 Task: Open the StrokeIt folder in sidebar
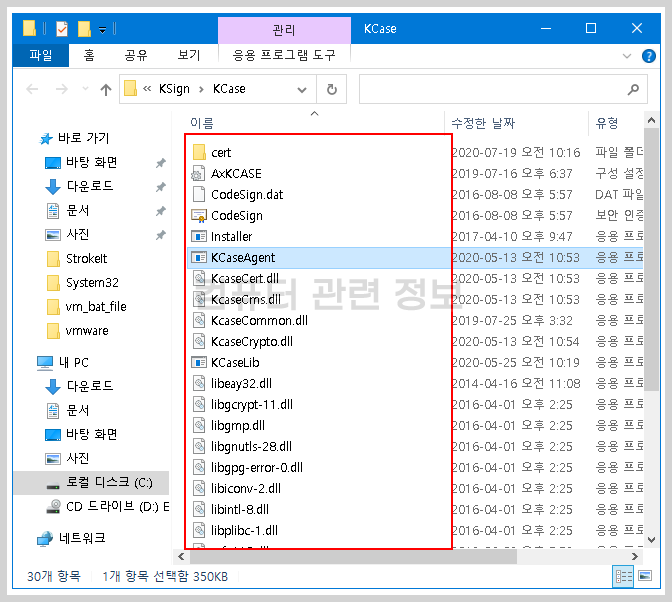tap(86, 259)
